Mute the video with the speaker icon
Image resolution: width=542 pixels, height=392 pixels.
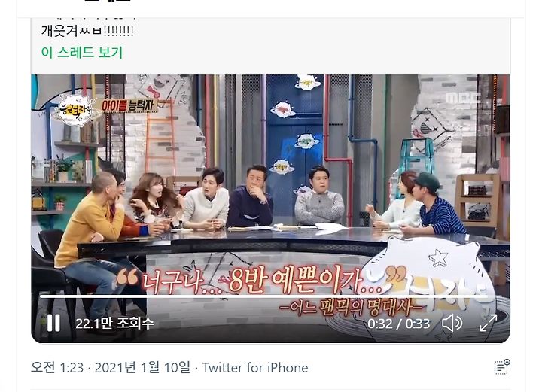[x=452, y=324]
